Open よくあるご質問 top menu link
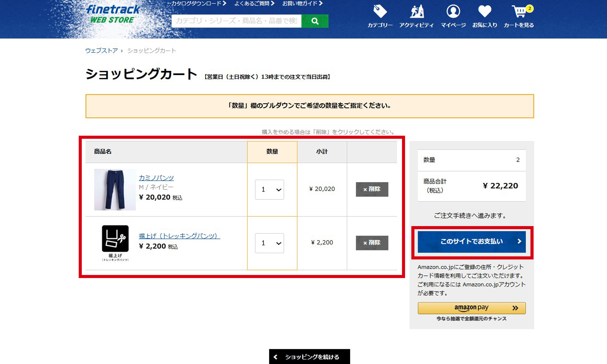This screenshot has height=364, width=607. pos(254,3)
